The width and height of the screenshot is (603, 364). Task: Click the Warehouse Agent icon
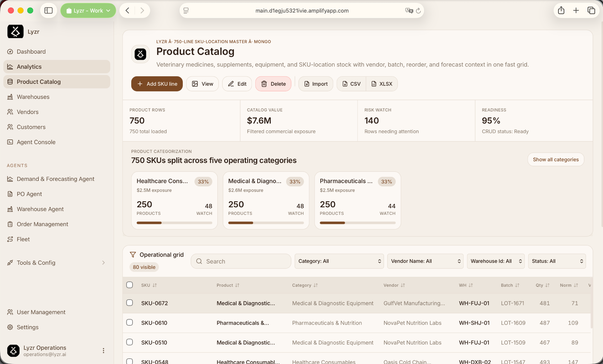[x=10, y=209]
